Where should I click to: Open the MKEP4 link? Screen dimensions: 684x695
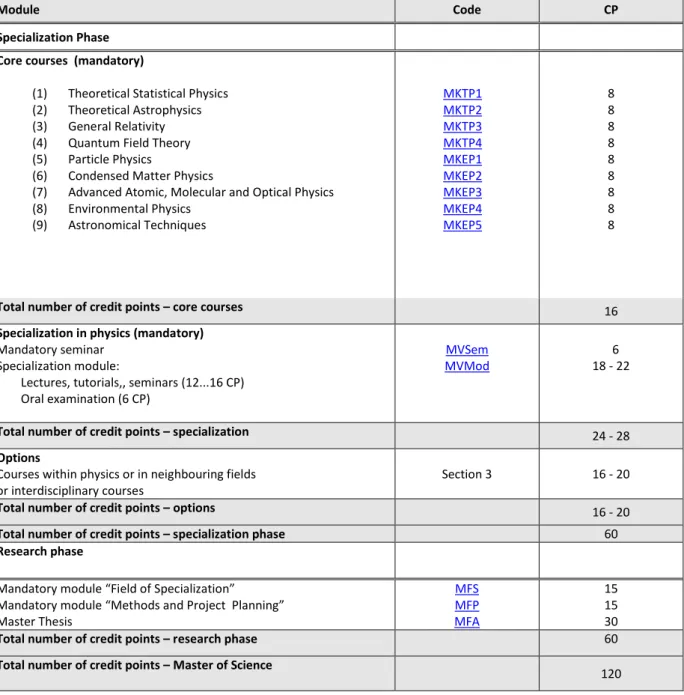pos(462,208)
